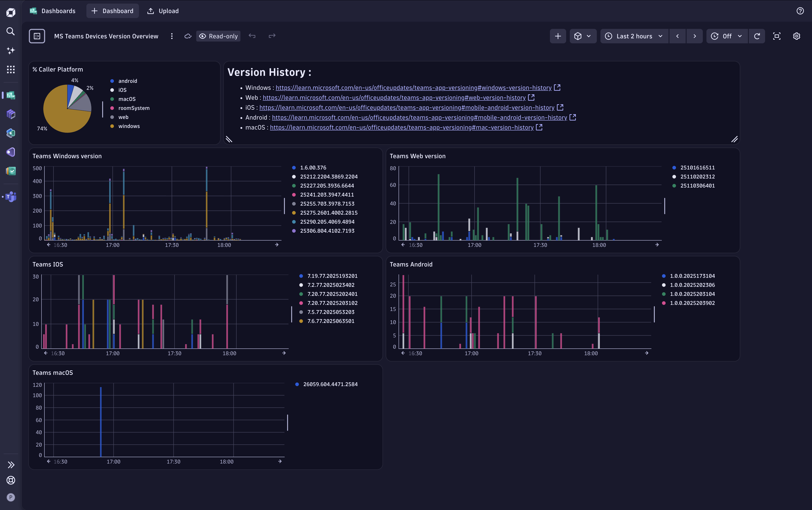
Task: Hide series 25101616511 in Teams Web version
Action: pos(697,167)
